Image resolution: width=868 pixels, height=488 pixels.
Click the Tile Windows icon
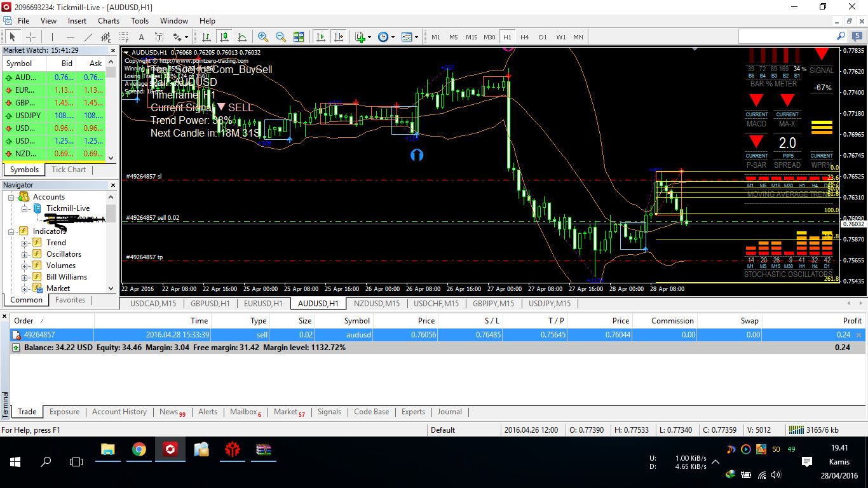pos(299,37)
